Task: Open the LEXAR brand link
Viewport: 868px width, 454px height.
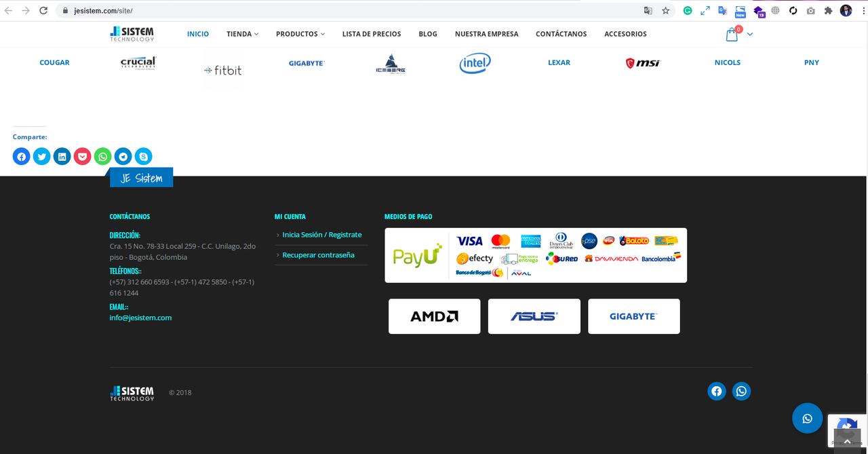Action: pyautogui.click(x=559, y=62)
